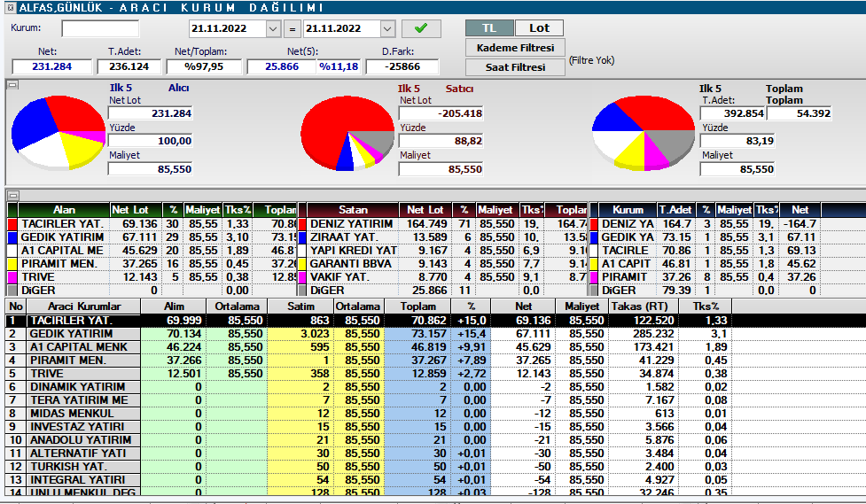Click the PIRAMIT MEN. row in main table
866x504 pixels.
point(436,361)
